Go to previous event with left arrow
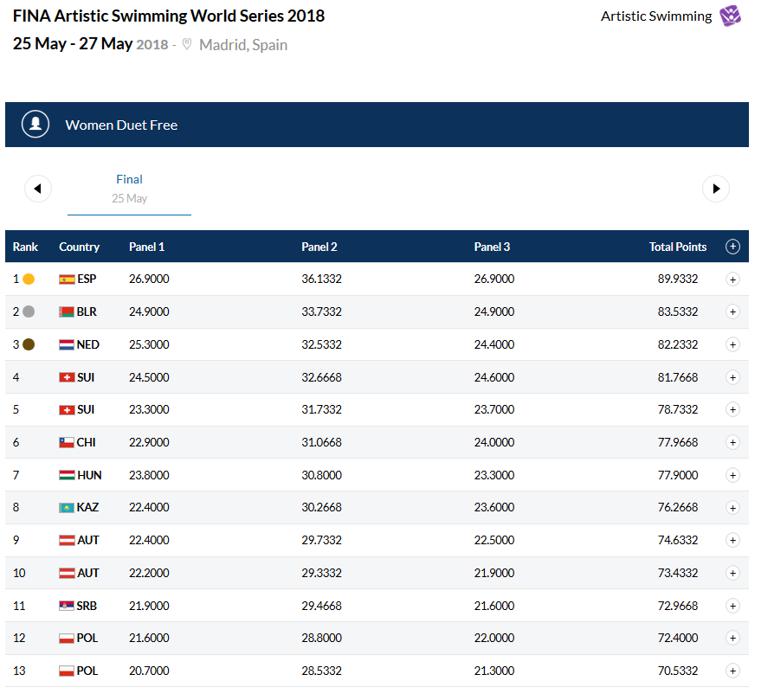This screenshot has height=700, width=774. click(x=38, y=189)
